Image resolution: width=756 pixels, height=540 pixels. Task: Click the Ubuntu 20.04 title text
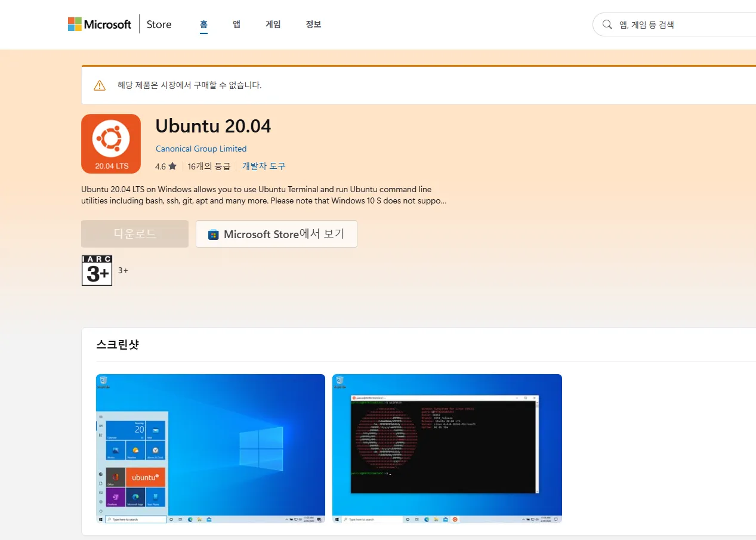click(x=213, y=126)
